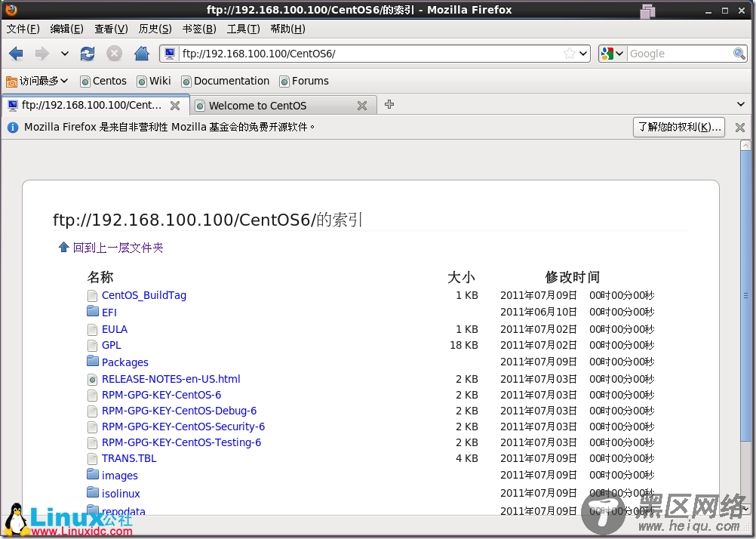This screenshot has height=539, width=756.
Task: Close the ftp://192.168.100.100 tab
Action: [x=175, y=106]
